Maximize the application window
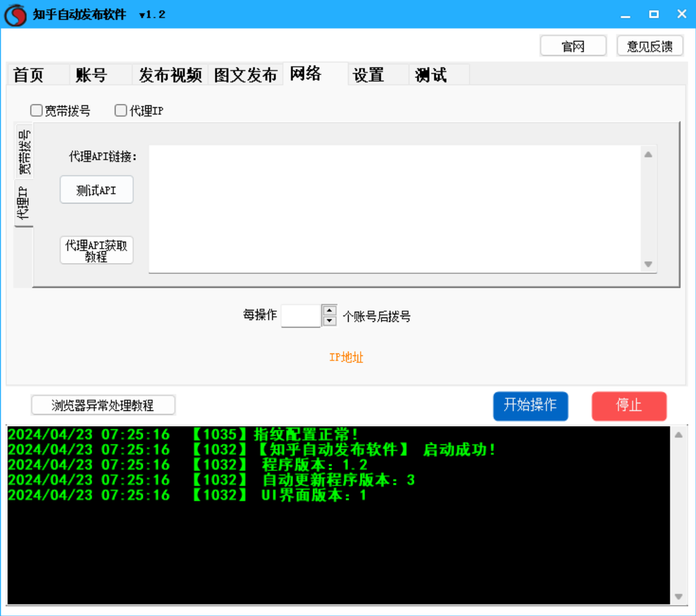 pyautogui.click(x=654, y=15)
